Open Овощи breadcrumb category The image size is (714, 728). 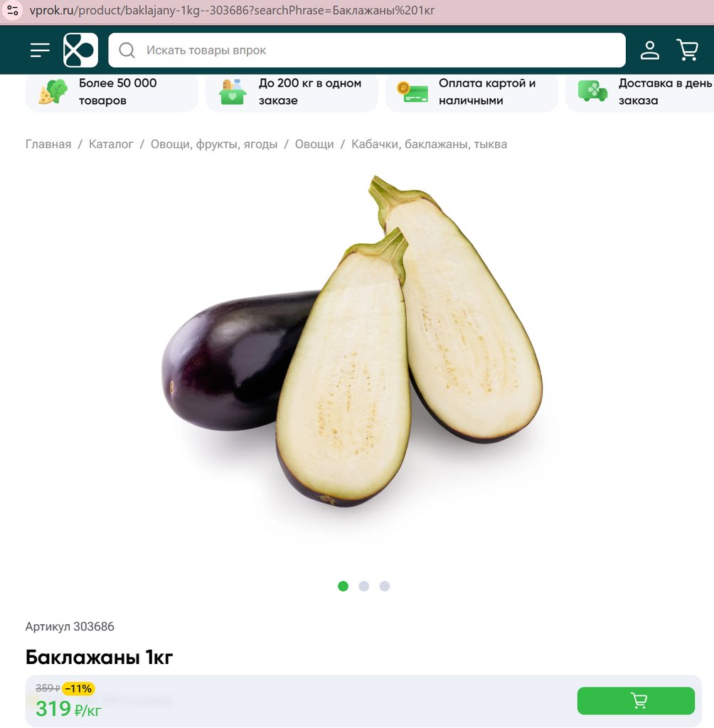(x=314, y=144)
